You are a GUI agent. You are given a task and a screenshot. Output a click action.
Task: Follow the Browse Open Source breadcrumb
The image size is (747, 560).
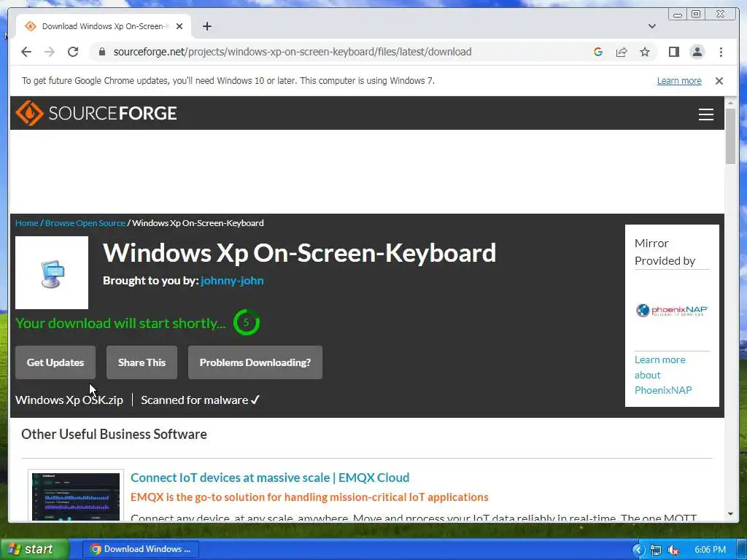(x=85, y=223)
